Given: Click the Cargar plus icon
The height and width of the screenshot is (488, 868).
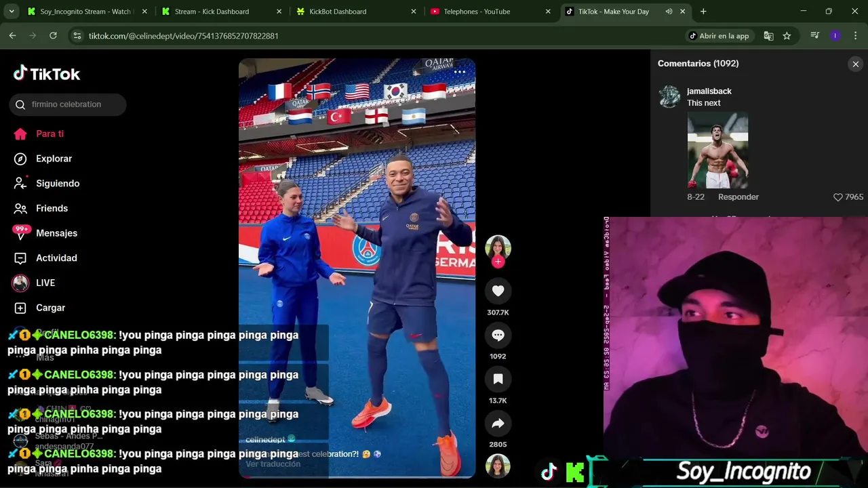Looking at the screenshot, I should point(20,308).
